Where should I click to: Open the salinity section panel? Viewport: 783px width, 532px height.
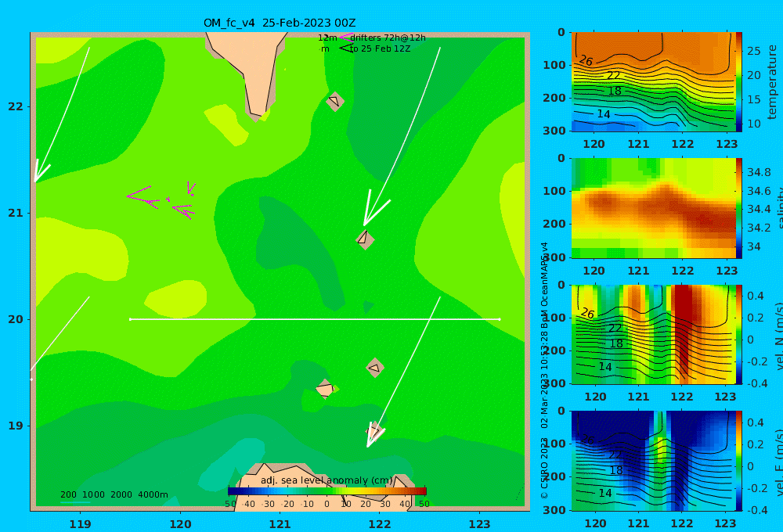pos(654,208)
